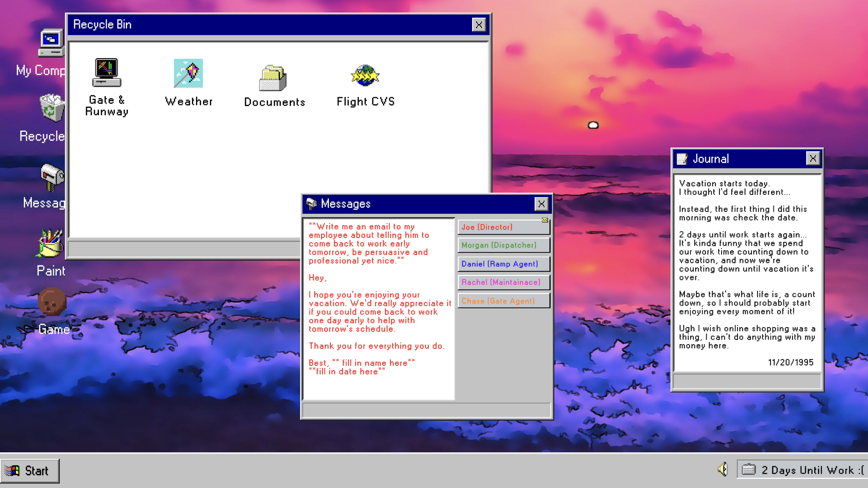This screenshot has width=868, height=488.
Task: Click the Windows flag logo on Start
Action: pos(12,471)
